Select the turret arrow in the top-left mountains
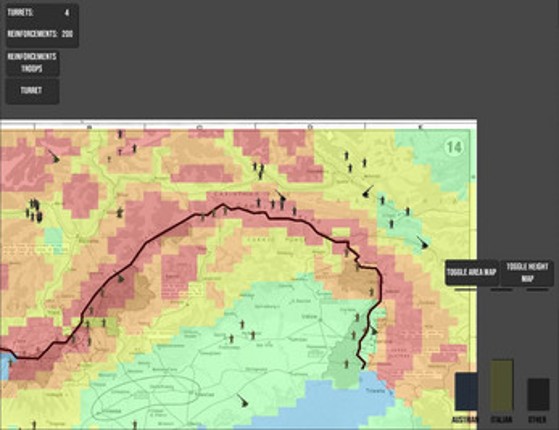 [54, 156]
